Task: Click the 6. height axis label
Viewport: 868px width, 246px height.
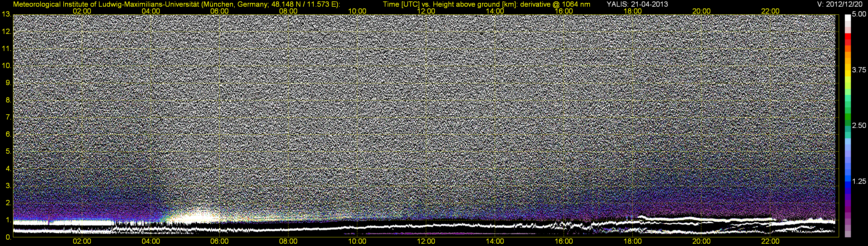Action: point(8,135)
